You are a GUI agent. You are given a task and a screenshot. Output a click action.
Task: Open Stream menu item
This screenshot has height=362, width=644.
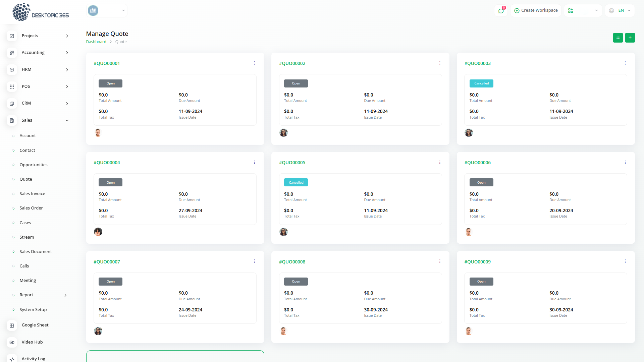point(27,237)
